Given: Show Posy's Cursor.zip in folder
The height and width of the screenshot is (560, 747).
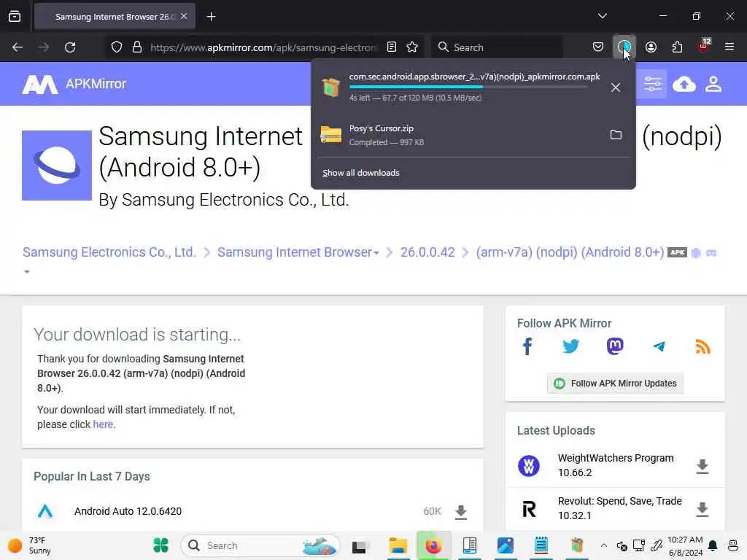Looking at the screenshot, I should (x=616, y=135).
